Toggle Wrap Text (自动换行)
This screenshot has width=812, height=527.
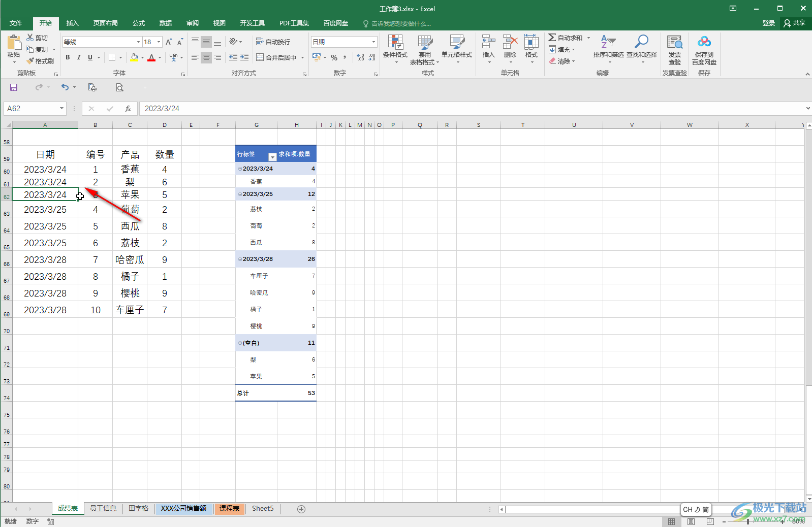tap(273, 42)
